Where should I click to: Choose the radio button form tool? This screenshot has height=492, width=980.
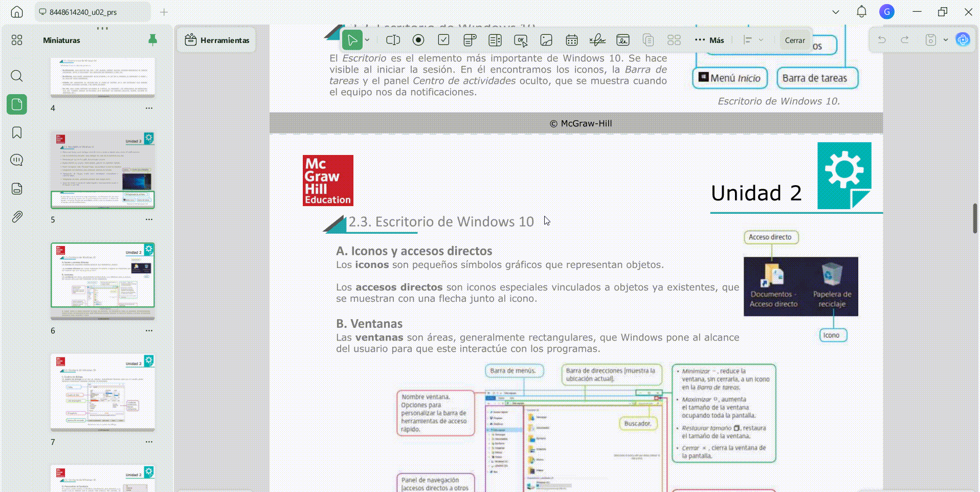coord(418,40)
